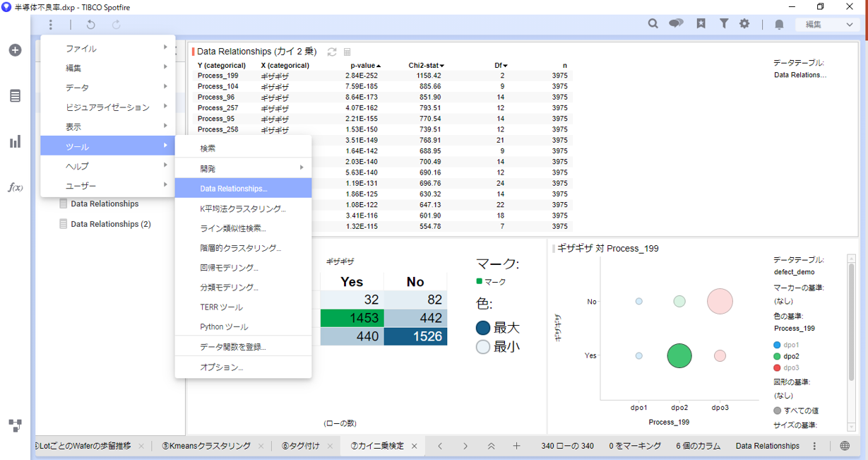868x460 pixels.
Task: Open the data canvas icon at sidebar bottom
Action: (15, 425)
